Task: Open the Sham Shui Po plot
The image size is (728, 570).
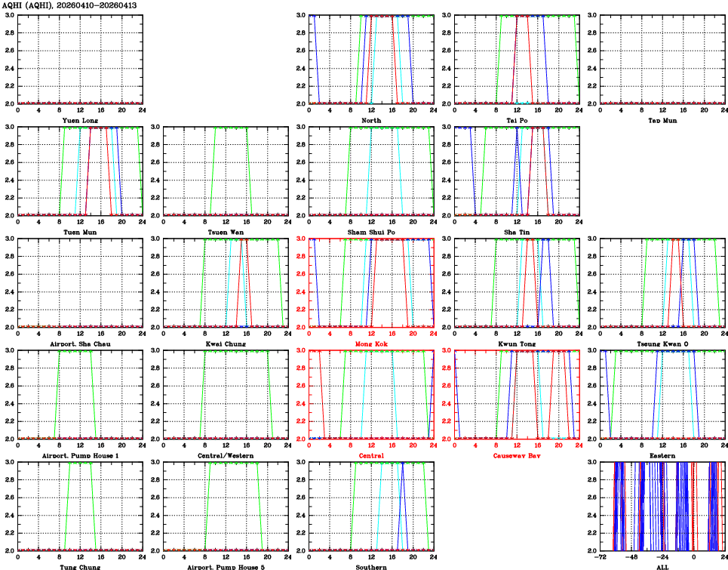Action: click(371, 171)
